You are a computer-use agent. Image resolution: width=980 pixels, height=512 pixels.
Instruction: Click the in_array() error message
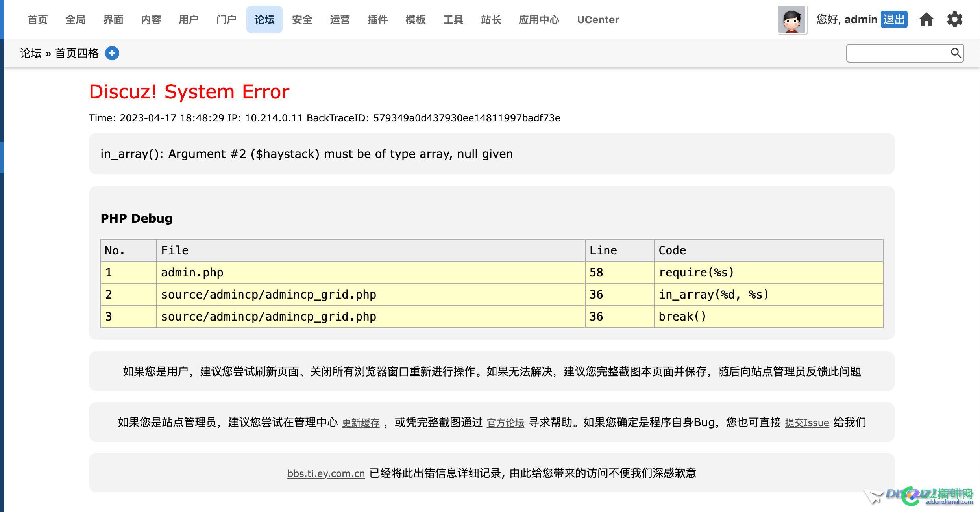(x=307, y=154)
